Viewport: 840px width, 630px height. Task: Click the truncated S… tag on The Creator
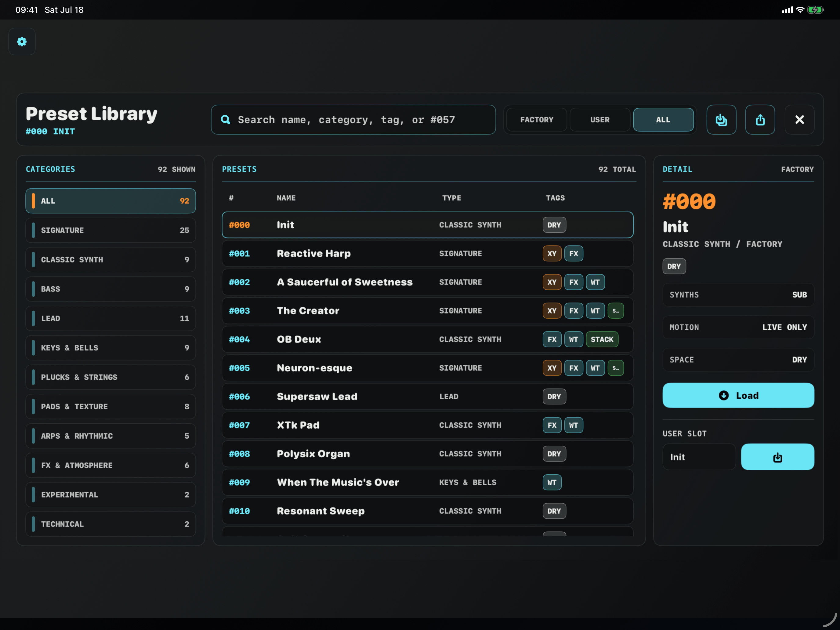coord(616,311)
